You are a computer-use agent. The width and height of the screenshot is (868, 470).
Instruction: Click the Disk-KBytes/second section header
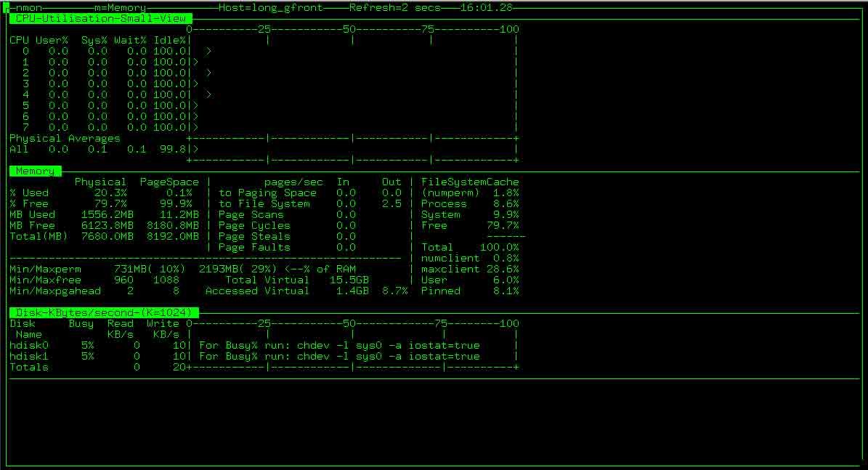(x=103, y=312)
